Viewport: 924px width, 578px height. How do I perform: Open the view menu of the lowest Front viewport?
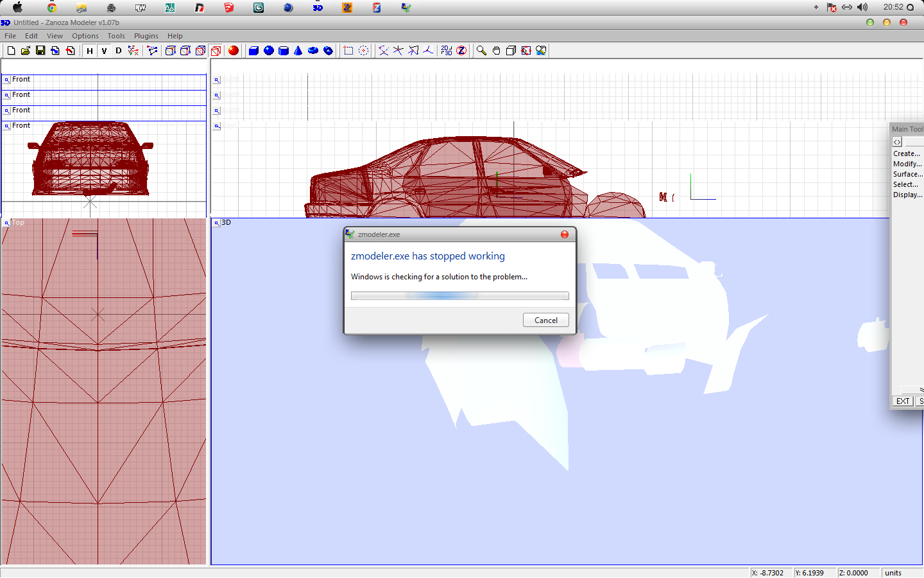(7, 126)
